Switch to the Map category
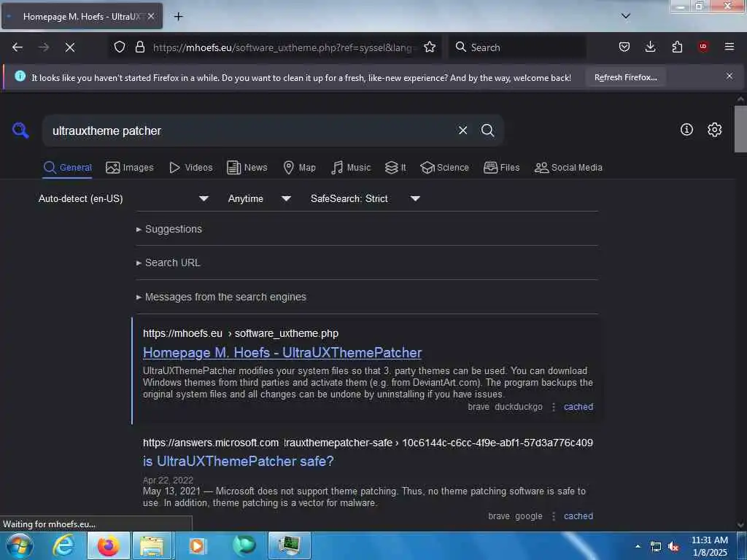The image size is (747, 560). pyautogui.click(x=299, y=168)
